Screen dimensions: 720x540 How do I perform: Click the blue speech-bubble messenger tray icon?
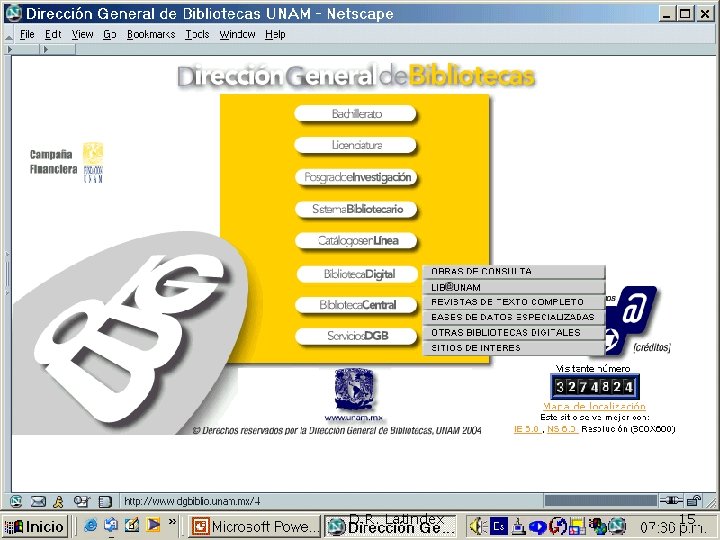538,527
